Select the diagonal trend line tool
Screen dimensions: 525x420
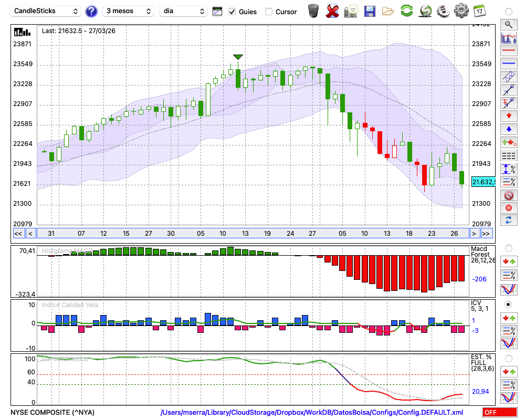(509, 90)
